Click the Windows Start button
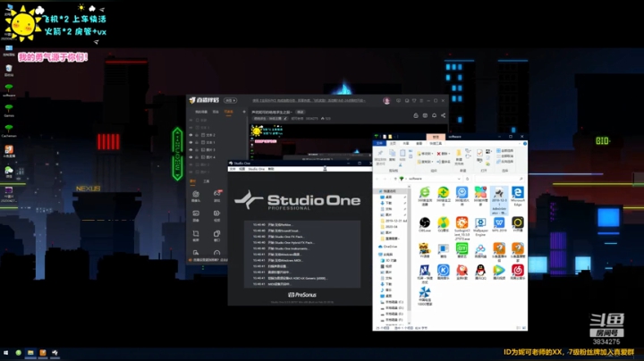Viewport: 644px width, 361px height. point(5,353)
